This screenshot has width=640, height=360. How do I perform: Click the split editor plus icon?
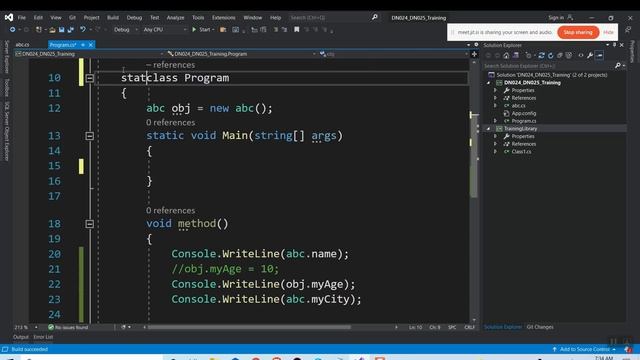point(474,54)
